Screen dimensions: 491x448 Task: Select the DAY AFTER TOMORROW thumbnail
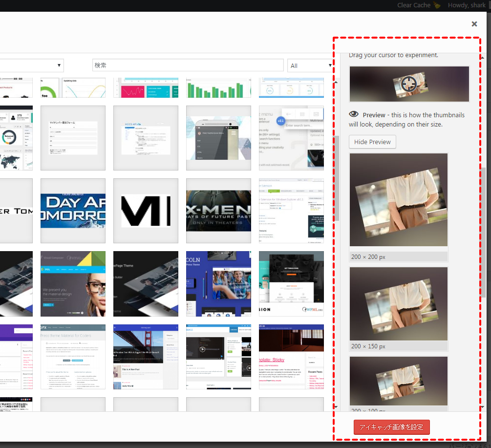73,211
